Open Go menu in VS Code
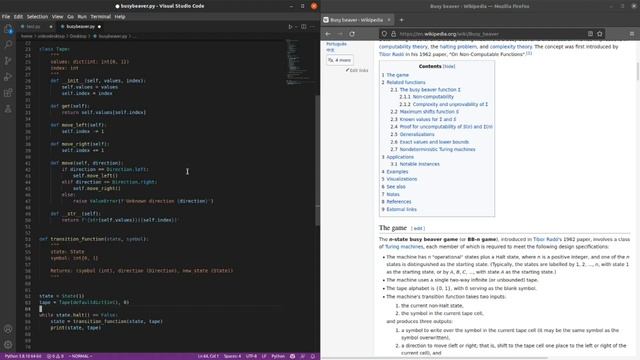This screenshot has height=360, width=640. (70, 17)
